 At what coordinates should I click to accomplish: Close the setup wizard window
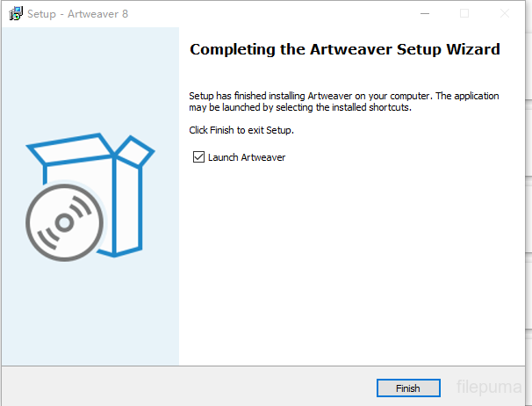coord(505,13)
